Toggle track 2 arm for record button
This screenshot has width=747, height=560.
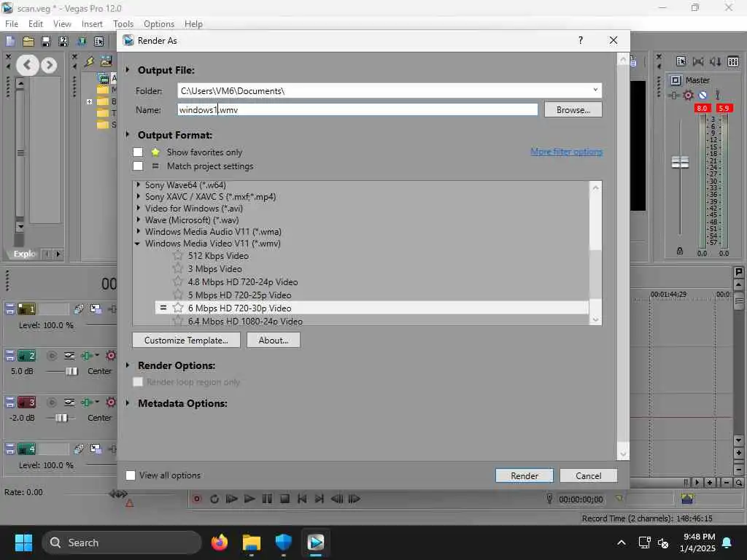[52, 355]
